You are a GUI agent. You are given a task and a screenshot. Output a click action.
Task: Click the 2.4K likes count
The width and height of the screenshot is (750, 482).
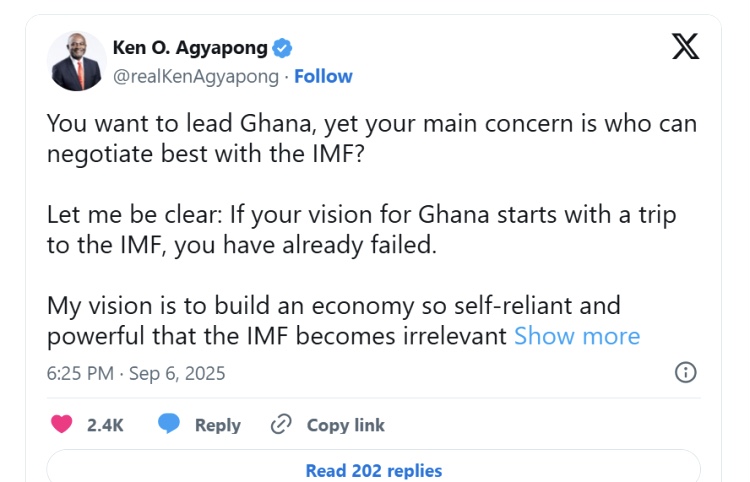[105, 425]
